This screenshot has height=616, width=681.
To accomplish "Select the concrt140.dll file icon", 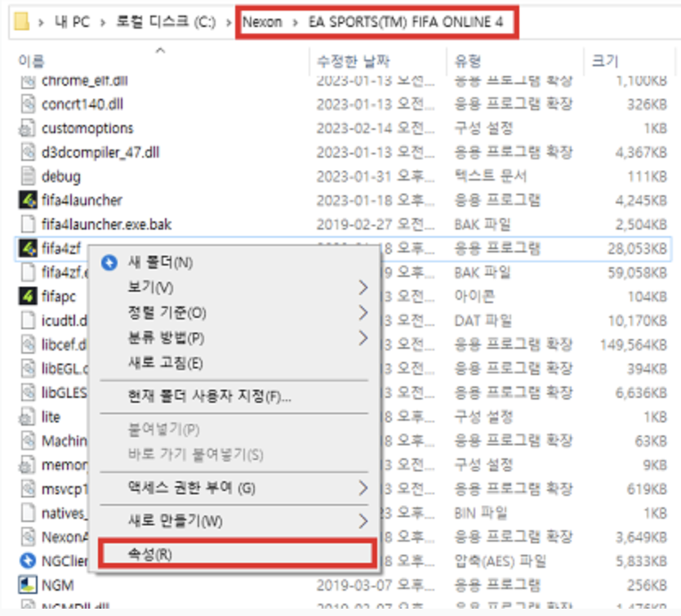I will 28,104.
